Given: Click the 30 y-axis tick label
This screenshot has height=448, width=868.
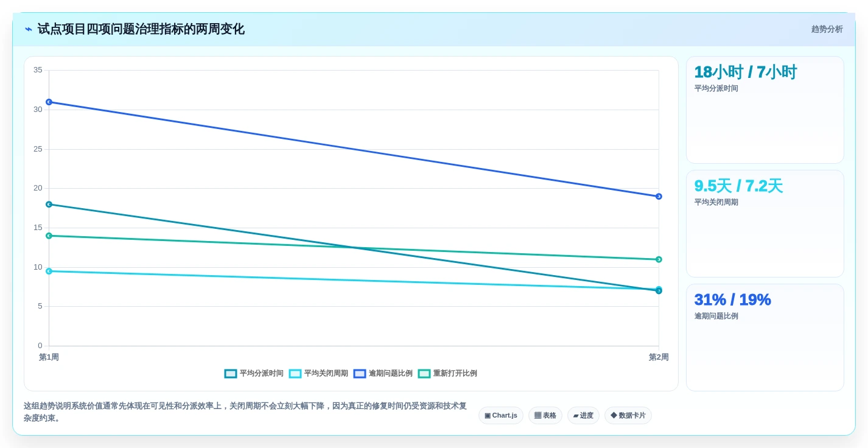Looking at the screenshot, I should (38, 110).
